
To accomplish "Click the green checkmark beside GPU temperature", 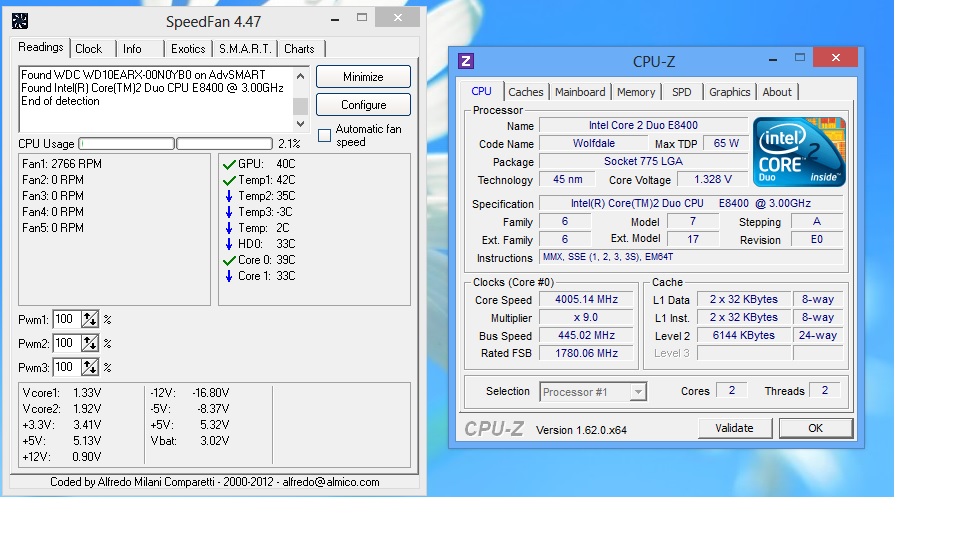I will click(229, 164).
